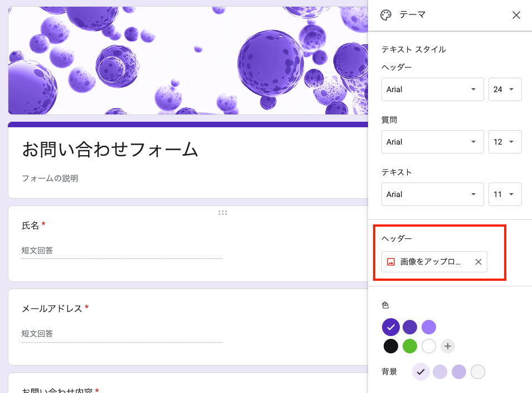Open the ヘッダー font dropdown
The image size is (532, 393).
[432, 89]
